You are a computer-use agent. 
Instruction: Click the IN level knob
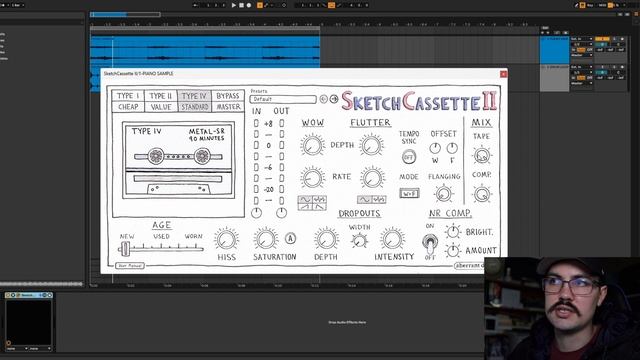(x=256, y=213)
